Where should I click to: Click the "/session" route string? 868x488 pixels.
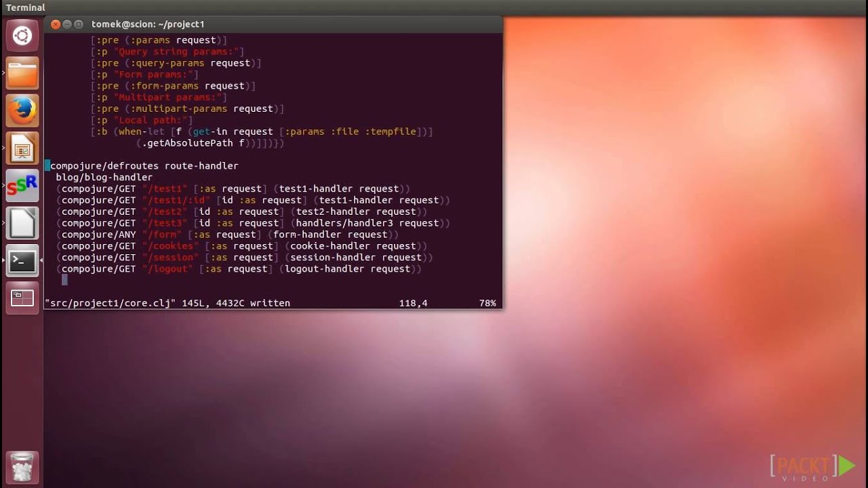click(170, 258)
